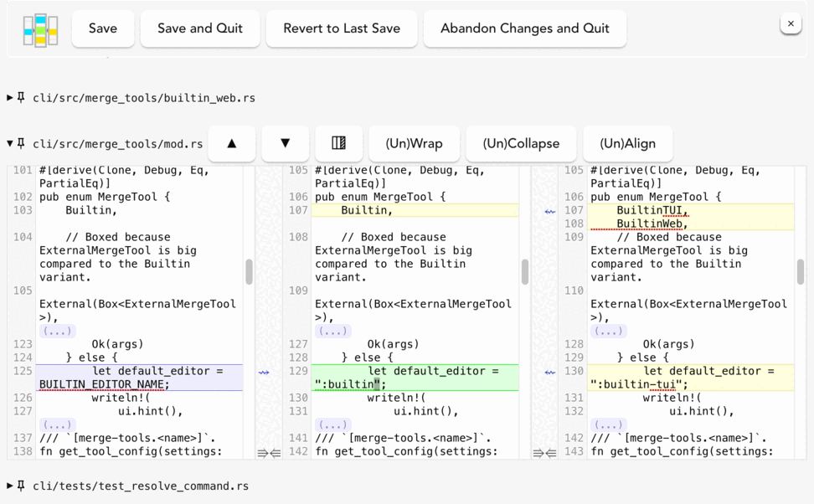Click the application logo in the top toolbar
814x504 pixels.
point(39,28)
